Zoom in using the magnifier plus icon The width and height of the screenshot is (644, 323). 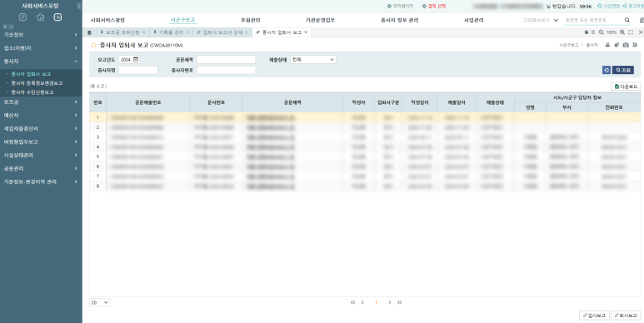[622, 32]
